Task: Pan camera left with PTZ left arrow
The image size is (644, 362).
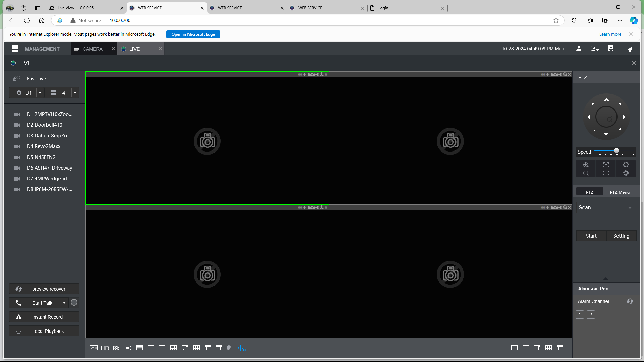Action: tap(589, 117)
